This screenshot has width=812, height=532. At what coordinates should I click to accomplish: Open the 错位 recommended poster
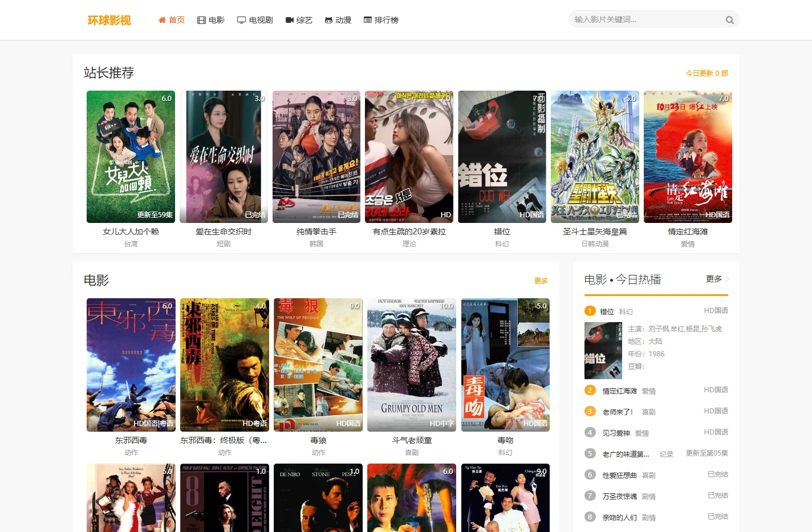(502, 157)
